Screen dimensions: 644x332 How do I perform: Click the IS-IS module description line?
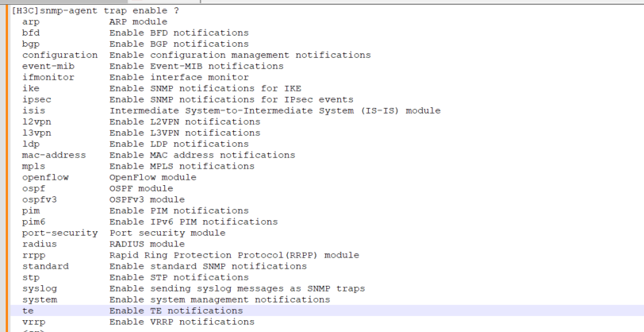point(274,110)
